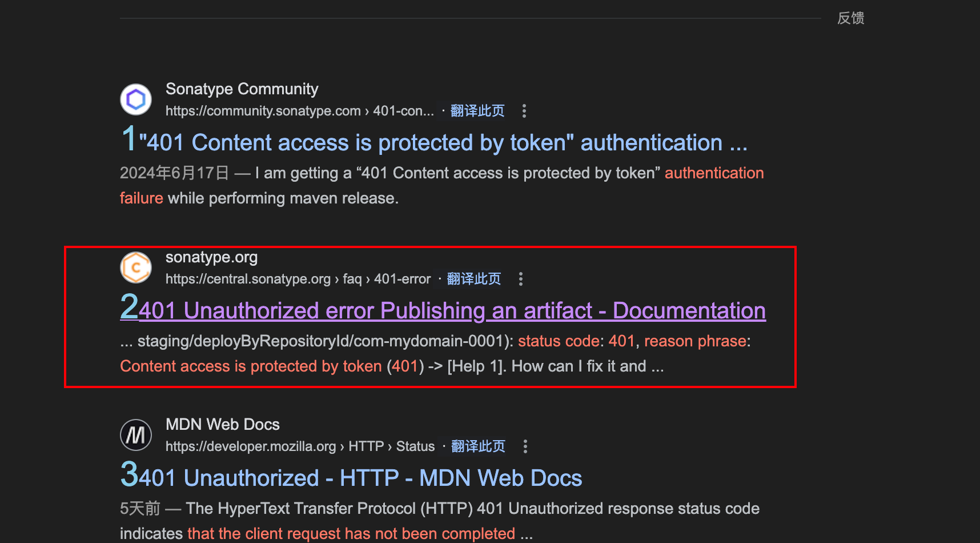Click 翻译此页 on the Sonatype Community result
Image resolution: width=980 pixels, height=543 pixels.
[x=476, y=111]
